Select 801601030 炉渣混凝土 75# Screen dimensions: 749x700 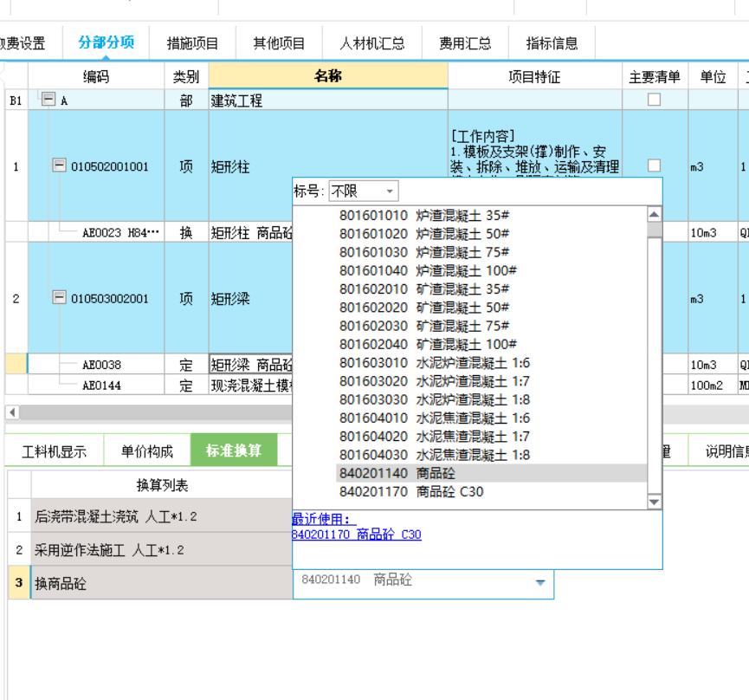(491, 252)
